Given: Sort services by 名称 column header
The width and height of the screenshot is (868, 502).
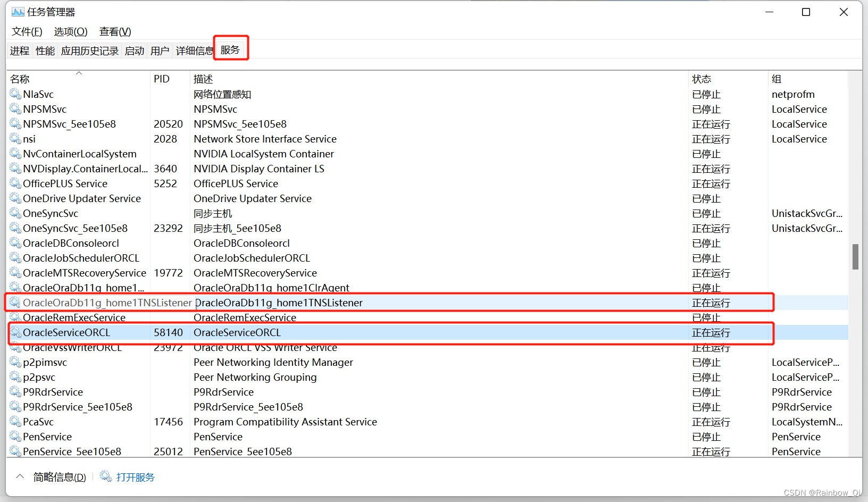Looking at the screenshot, I should tap(79, 79).
